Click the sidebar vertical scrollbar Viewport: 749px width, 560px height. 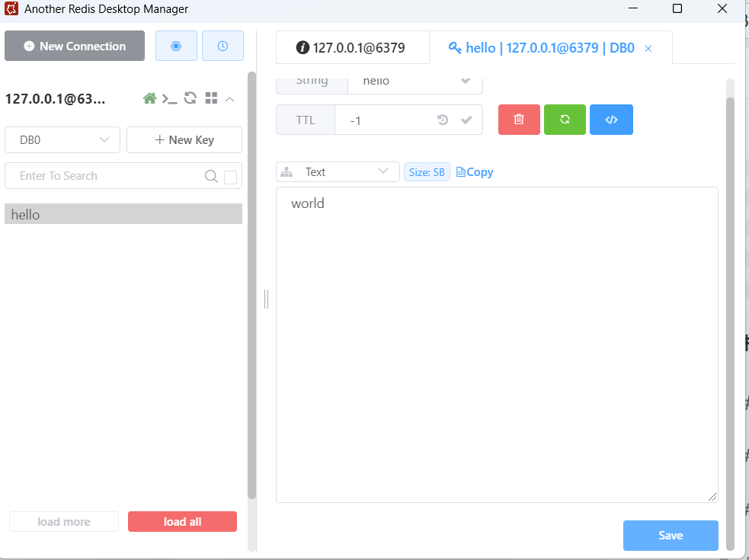[x=251, y=285]
